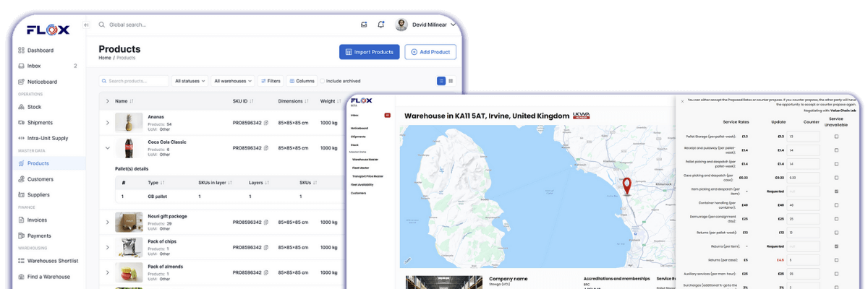Viewport: 868px width, 289px height.
Task: Expand the Ananas product row
Action: (108, 123)
